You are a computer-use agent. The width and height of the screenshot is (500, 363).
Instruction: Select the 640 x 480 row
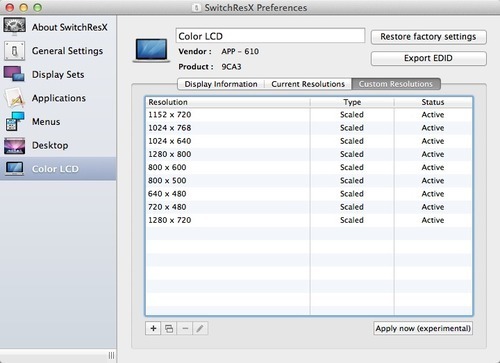[309, 194]
